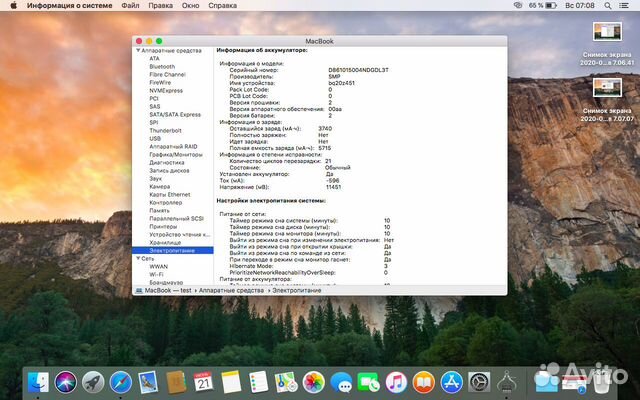Open Photos flower icon in Dock
The width and height of the screenshot is (640, 400).
pyautogui.click(x=313, y=383)
